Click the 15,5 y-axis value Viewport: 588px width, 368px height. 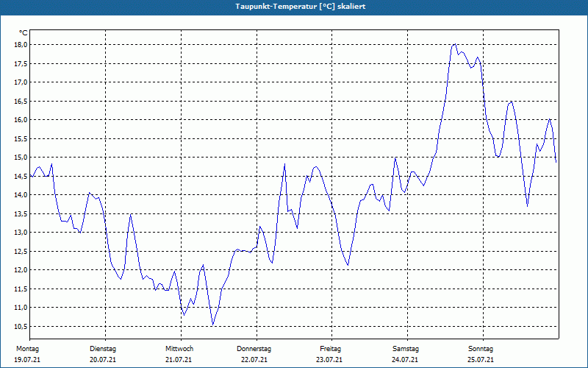point(21,138)
